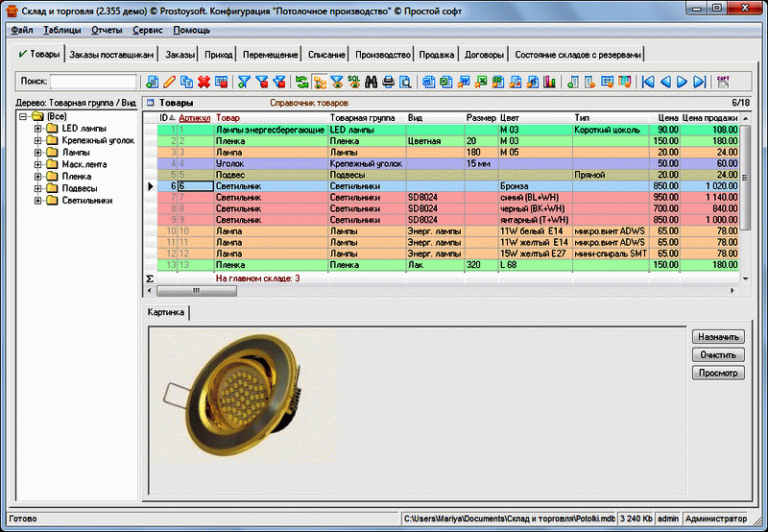The height and width of the screenshot is (532, 768).
Task: Open color highlighting settings icon
Action: [x=625, y=82]
